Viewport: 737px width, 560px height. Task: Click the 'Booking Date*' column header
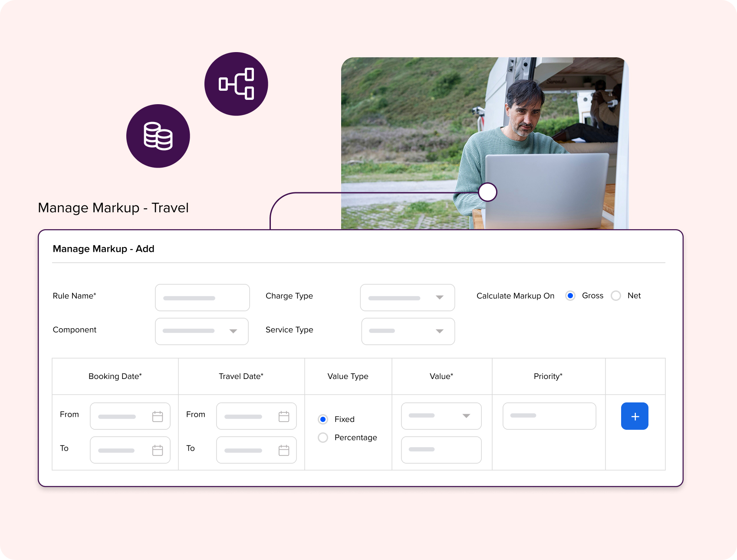[x=115, y=376]
